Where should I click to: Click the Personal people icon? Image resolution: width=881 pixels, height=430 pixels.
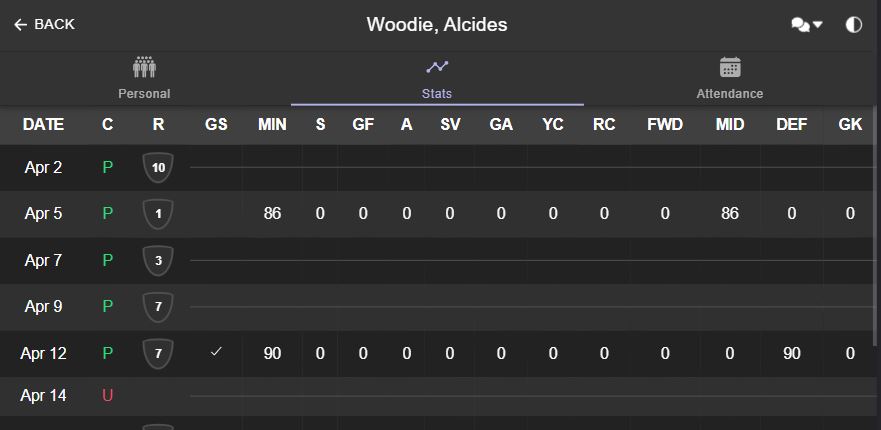pyautogui.click(x=144, y=67)
